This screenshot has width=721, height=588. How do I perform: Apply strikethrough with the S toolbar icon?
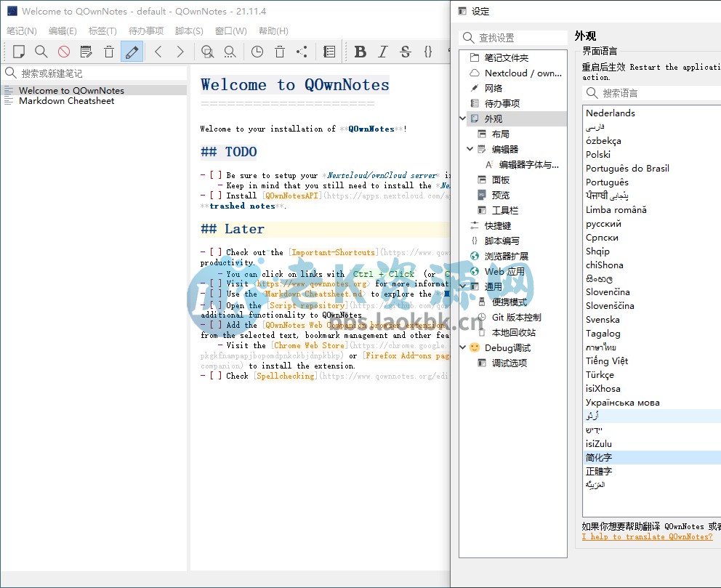pos(406,52)
